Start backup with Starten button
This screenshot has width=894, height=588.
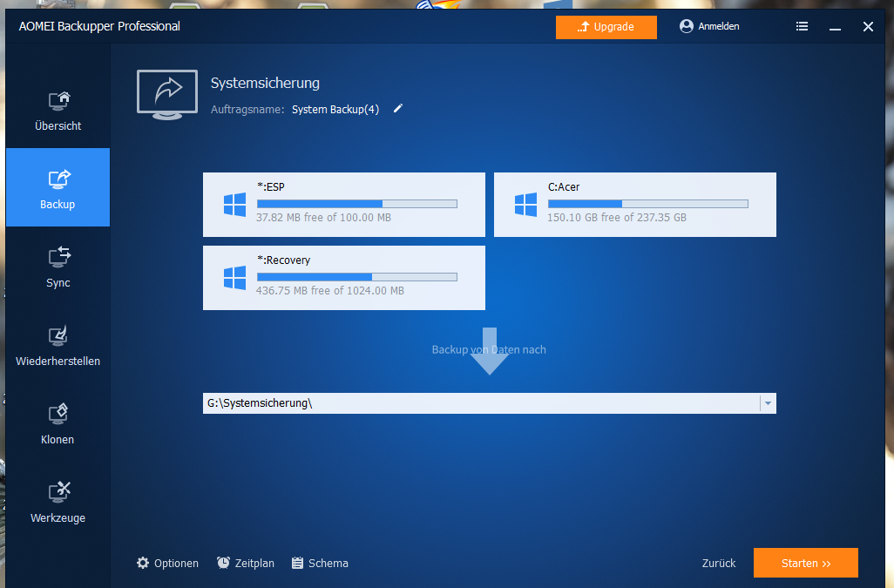806,563
